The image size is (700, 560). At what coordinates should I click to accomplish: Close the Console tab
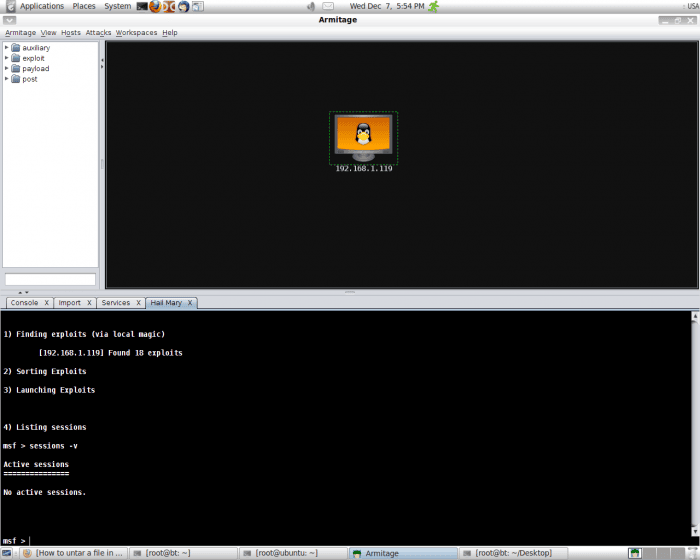tap(46, 303)
